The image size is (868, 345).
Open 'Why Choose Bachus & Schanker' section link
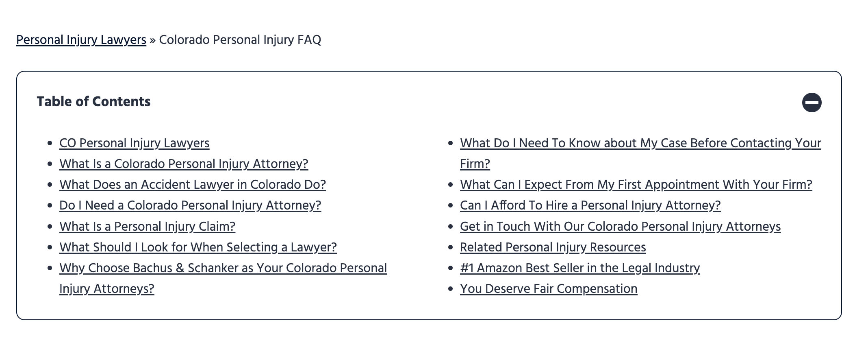pos(223,268)
